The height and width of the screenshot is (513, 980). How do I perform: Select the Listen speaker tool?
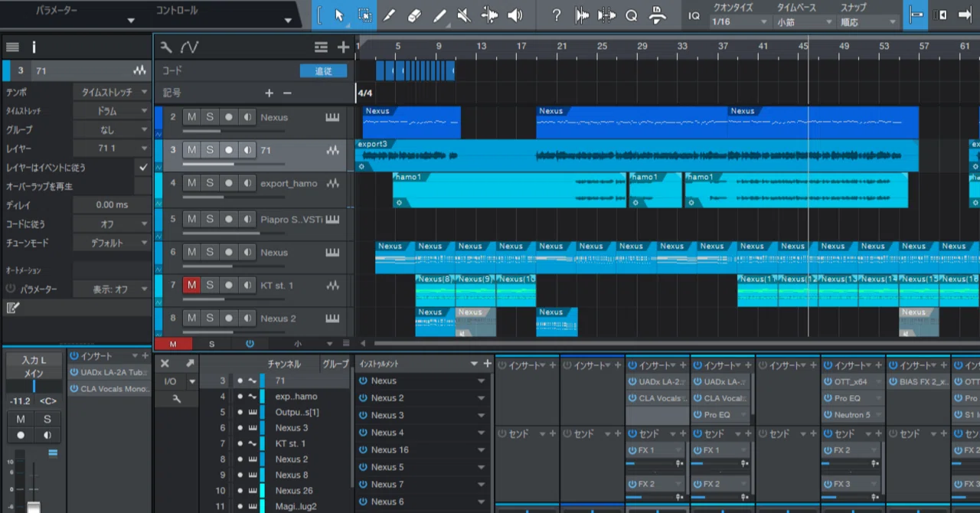tap(515, 15)
